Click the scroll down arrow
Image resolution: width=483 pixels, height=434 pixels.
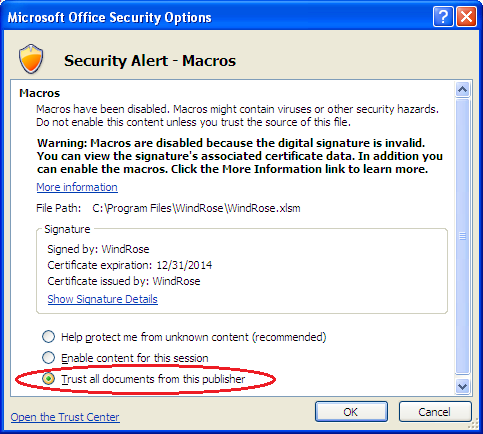(462, 387)
